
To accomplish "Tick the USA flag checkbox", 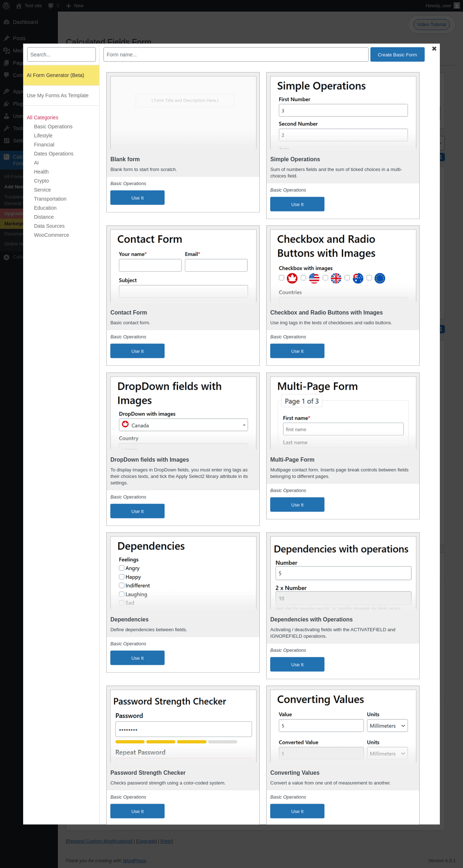I will (x=303, y=278).
